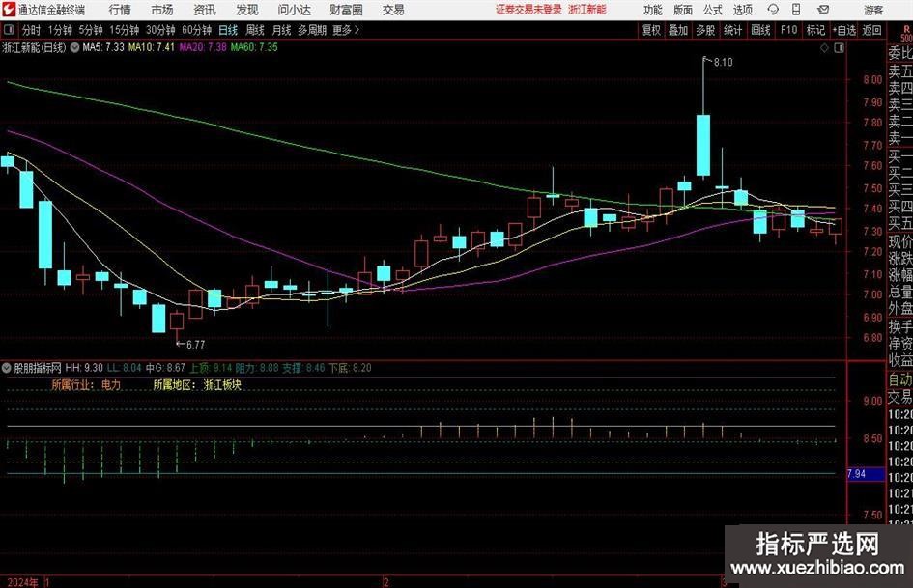Open F10 company info
913x588 pixels.
(788, 30)
